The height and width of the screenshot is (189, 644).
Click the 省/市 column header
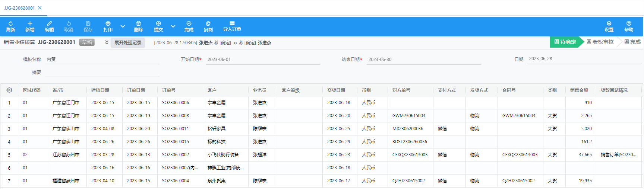tap(58, 90)
